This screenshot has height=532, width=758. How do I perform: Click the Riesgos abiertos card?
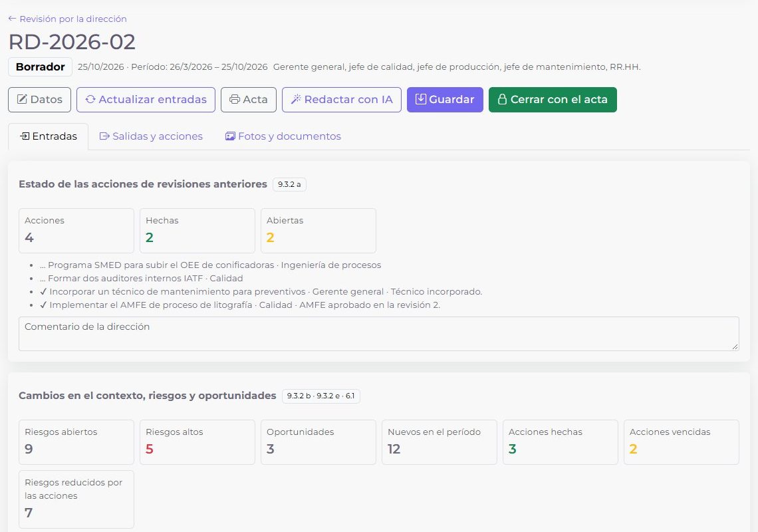pos(76,442)
